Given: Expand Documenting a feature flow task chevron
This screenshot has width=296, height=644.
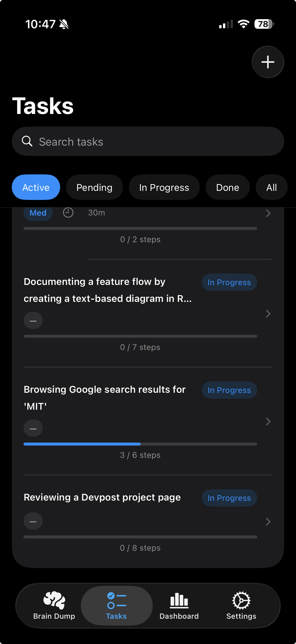Looking at the screenshot, I should click(268, 314).
